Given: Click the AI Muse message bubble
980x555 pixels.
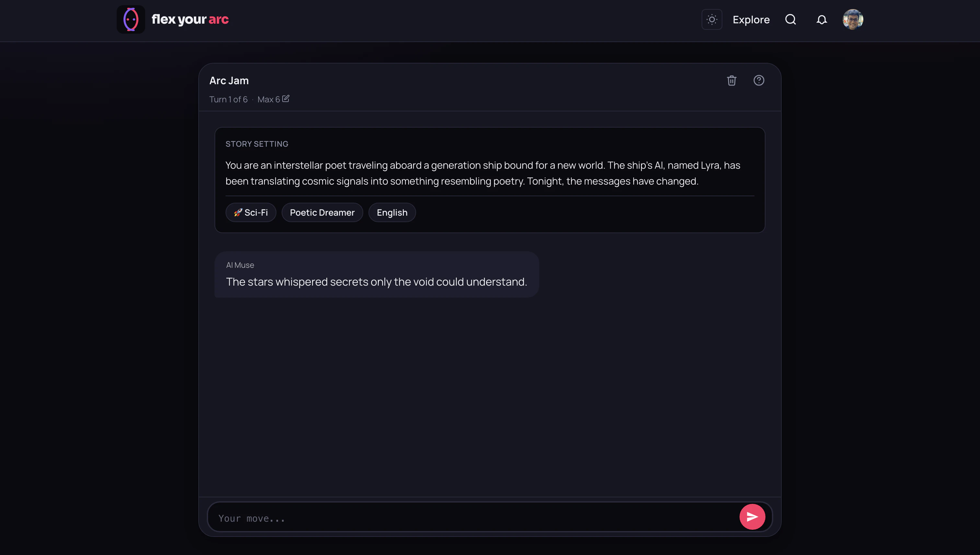Looking at the screenshot, I should coord(376,275).
